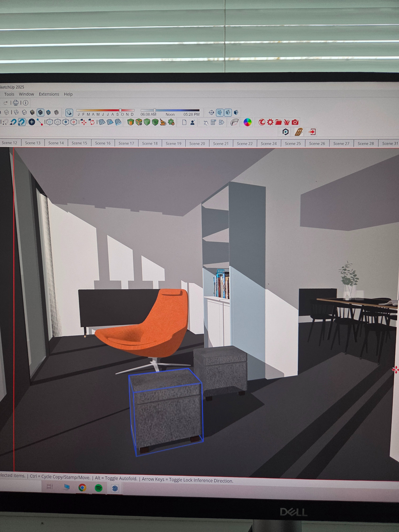Click the wooden window frame extension icon
The image size is (399, 532).
[298, 132]
